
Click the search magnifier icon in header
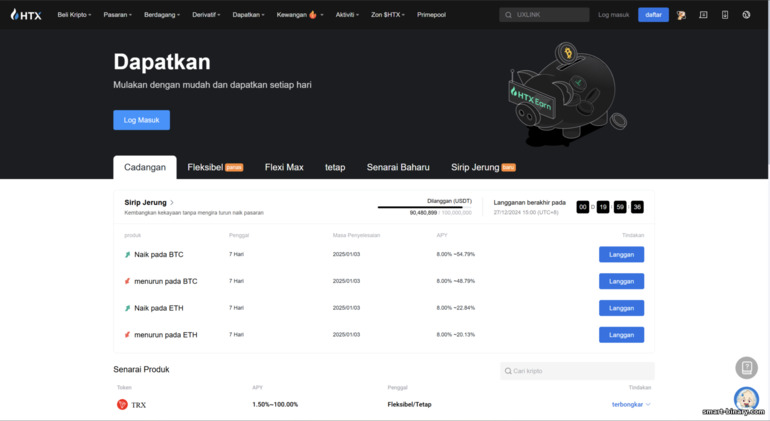click(x=508, y=15)
